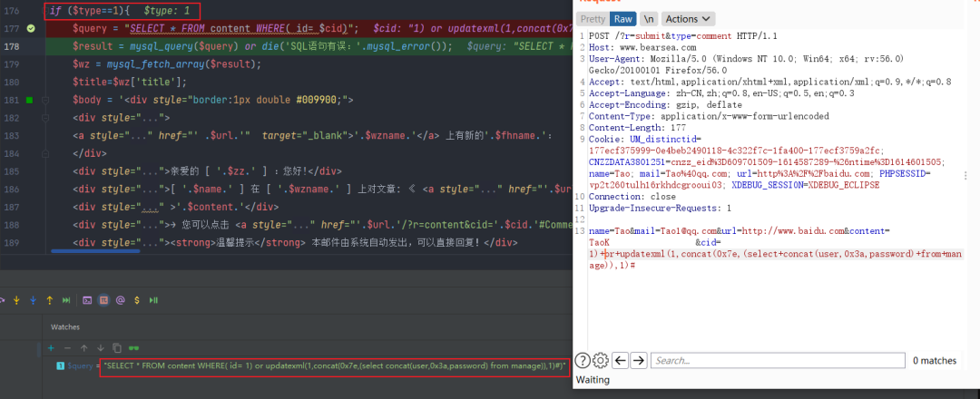Move watch up in Watches toolbar
The height and width of the screenshot is (399, 980).
[x=83, y=348]
